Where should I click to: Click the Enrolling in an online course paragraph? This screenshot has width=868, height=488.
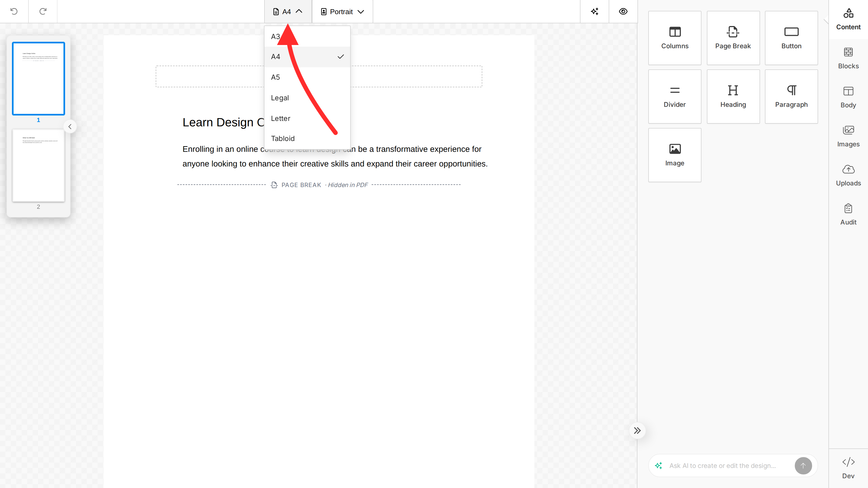335,156
